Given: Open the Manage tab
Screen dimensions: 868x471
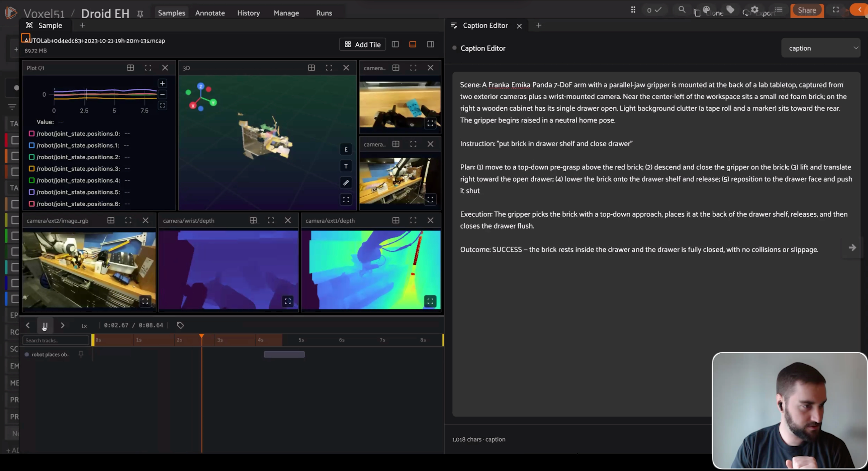Looking at the screenshot, I should pyautogui.click(x=286, y=13).
